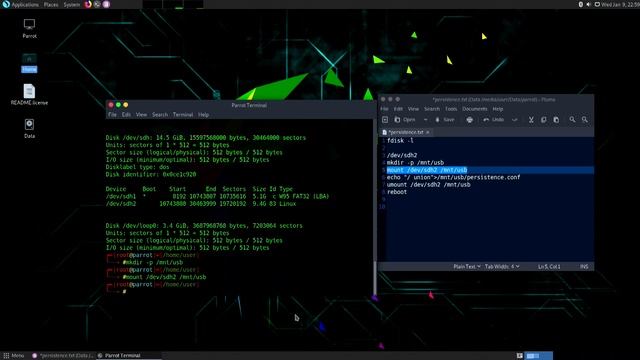Screen dimensions: 640x360
Task: Open the System menu in top panel
Action: coord(71,4)
